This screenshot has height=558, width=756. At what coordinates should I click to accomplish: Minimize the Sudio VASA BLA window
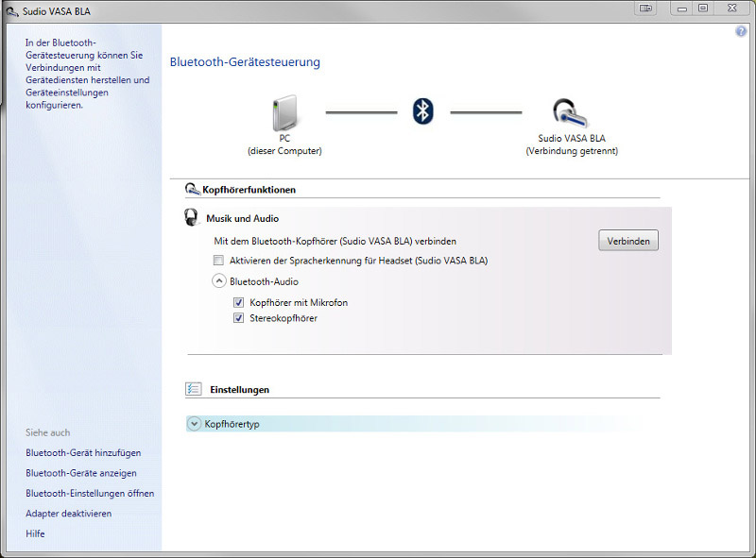(681, 8)
